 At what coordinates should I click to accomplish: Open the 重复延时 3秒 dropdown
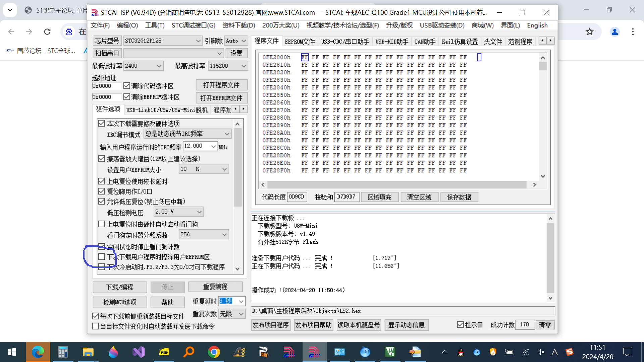tap(232, 301)
